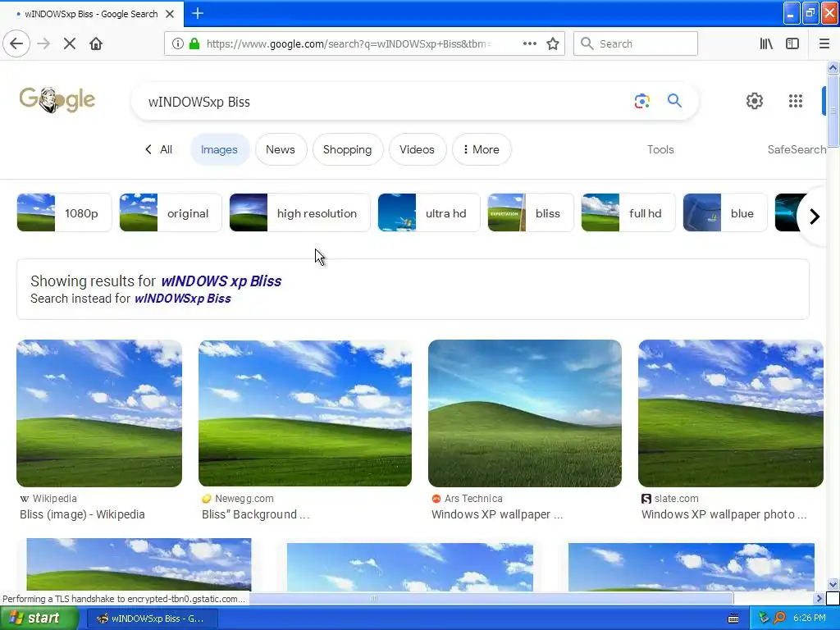
Task: Select the Images tab
Action: (219, 149)
